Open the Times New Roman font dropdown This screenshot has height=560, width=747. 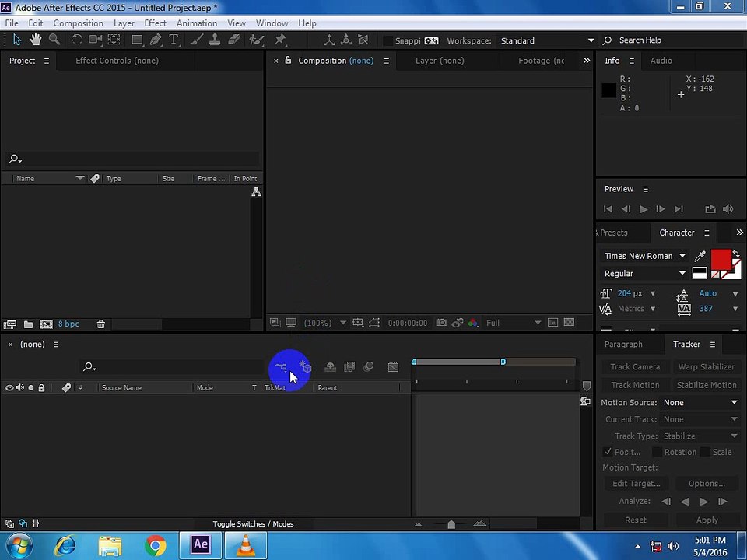click(644, 256)
